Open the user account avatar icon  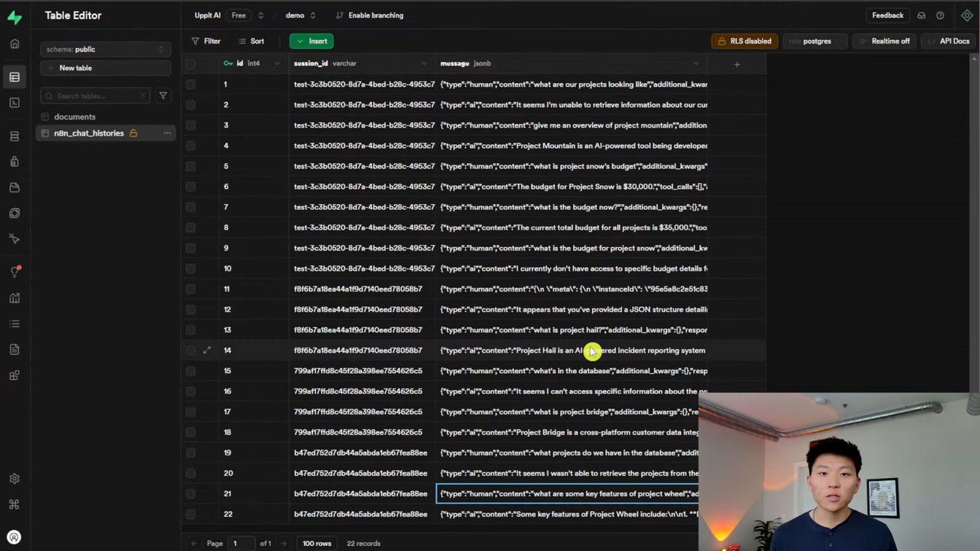(x=14, y=537)
